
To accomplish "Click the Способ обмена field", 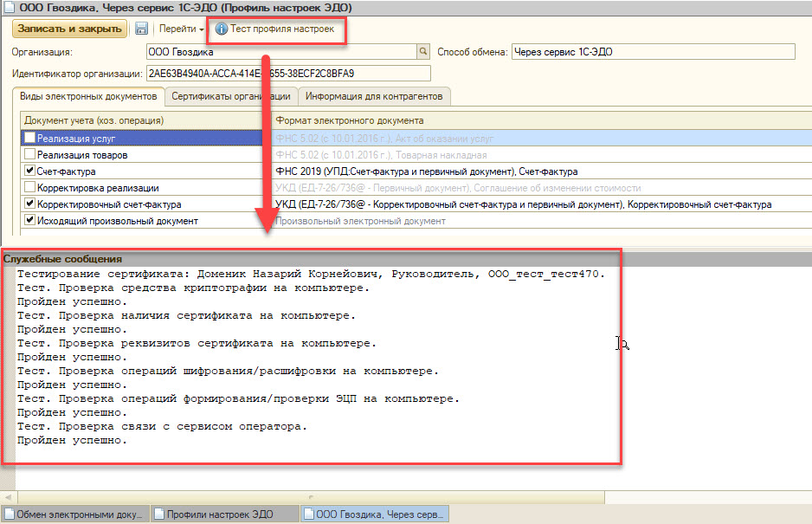I will pyautogui.click(x=653, y=52).
